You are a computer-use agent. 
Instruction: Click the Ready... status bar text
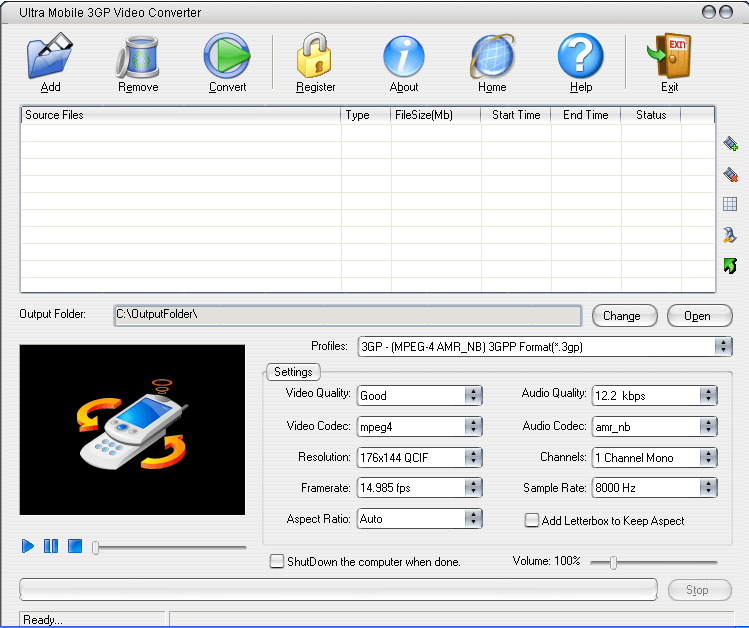(43, 619)
